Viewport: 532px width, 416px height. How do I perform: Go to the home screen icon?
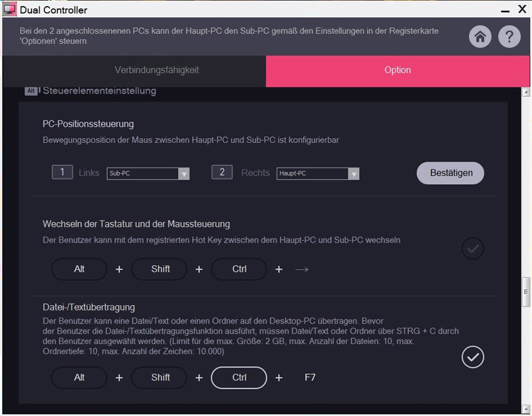click(x=480, y=37)
